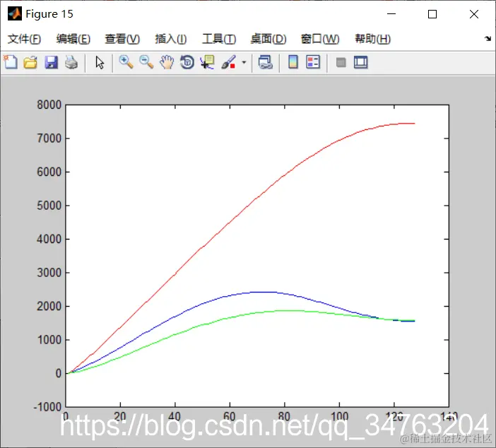Open the 查看(V) menu
Image resolution: width=496 pixels, height=448 pixels.
(122, 39)
